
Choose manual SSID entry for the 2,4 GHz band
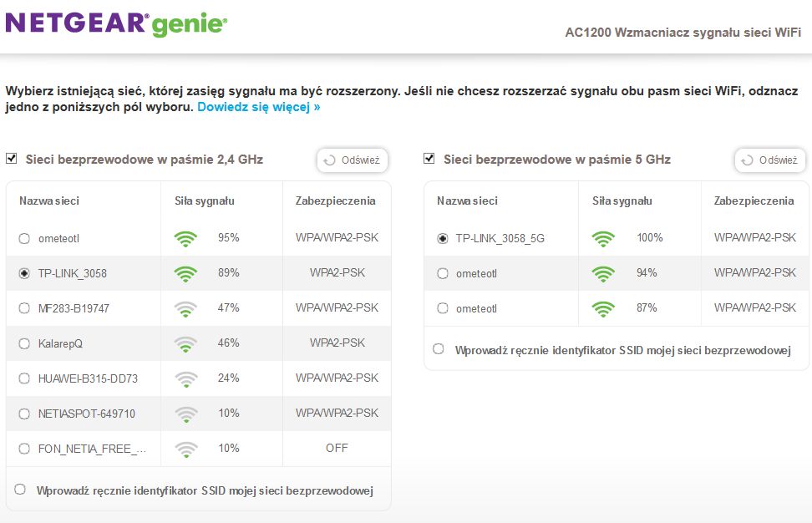(20, 490)
